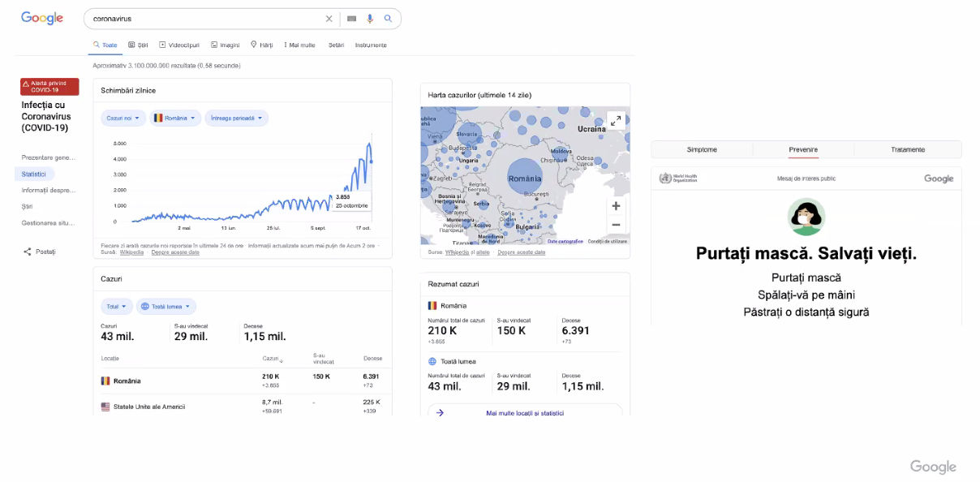Image resolution: width=980 pixels, height=482 pixels.
Task: Open Wikipedia source link under the map
Action: click(x=458, y=252)
